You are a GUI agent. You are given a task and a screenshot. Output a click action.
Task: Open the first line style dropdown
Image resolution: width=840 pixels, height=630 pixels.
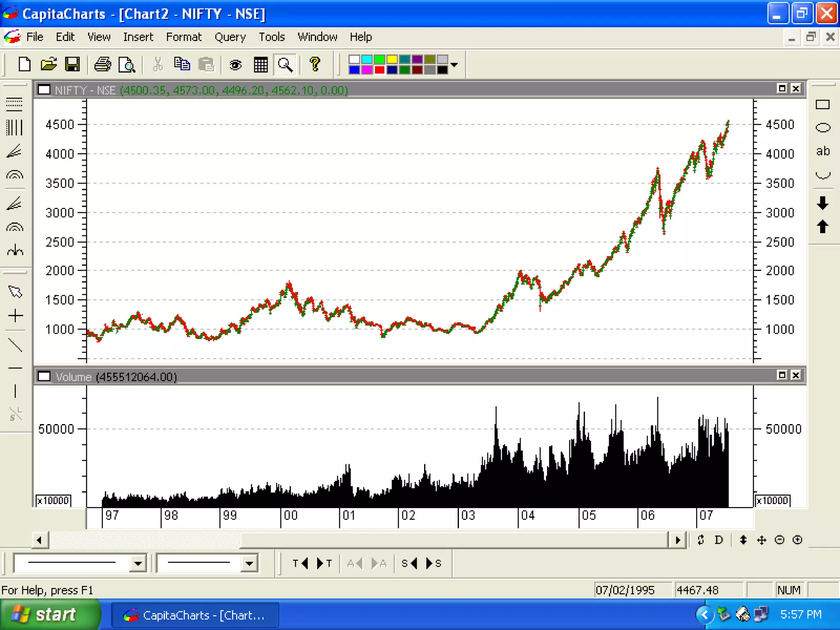click(138, 563)
